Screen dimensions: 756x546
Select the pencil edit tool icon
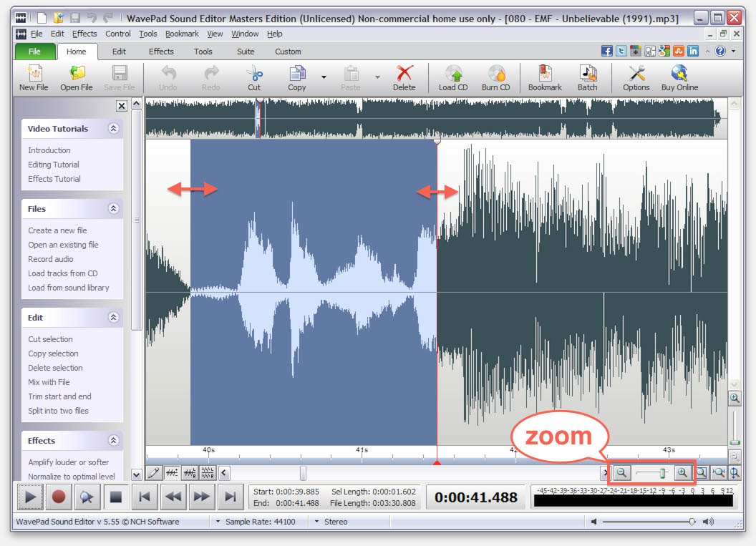[x=154, y=473]
